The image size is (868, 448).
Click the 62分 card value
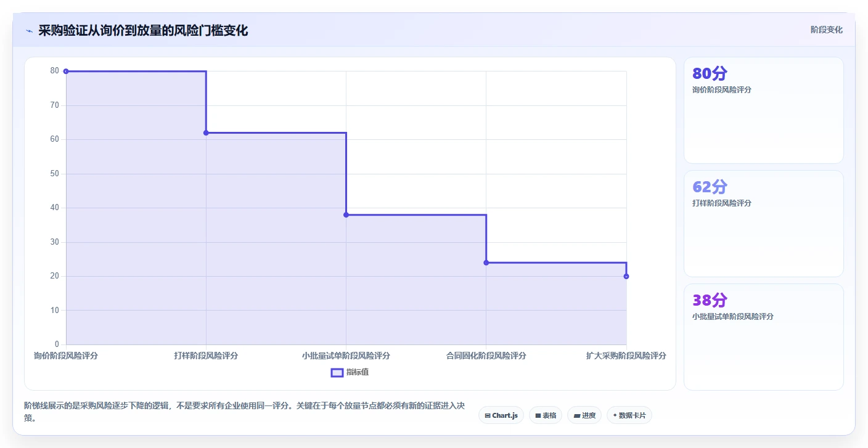[710, 187]
